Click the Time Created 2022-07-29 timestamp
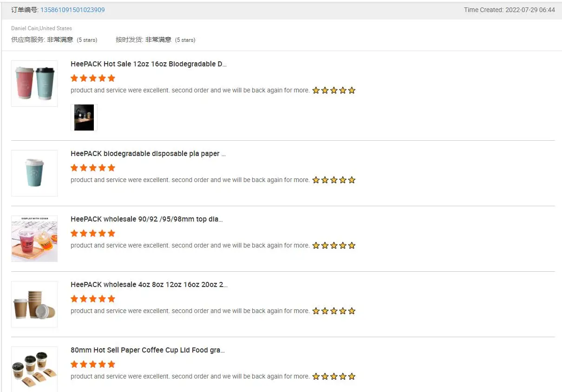Image resolution: width=562 pixels, height=392 pixels. click(509, 10)
